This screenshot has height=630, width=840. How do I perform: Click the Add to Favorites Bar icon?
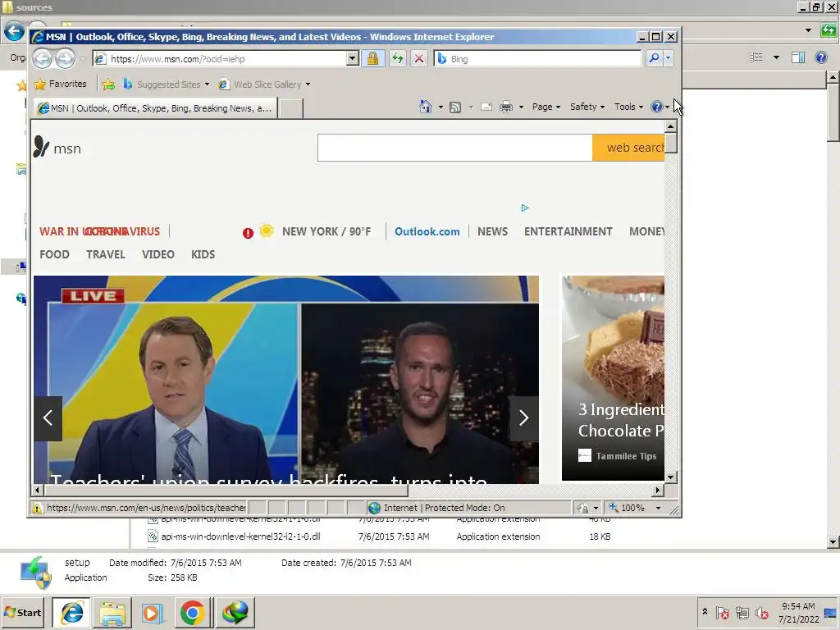108,84
